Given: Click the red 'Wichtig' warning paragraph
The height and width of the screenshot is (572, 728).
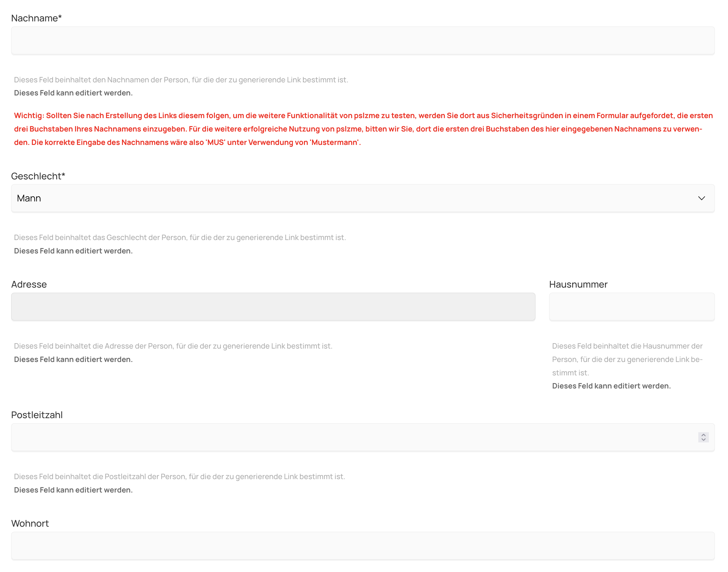Looking at the screenshot, I should pyautogui.click(x=363, y=129).
